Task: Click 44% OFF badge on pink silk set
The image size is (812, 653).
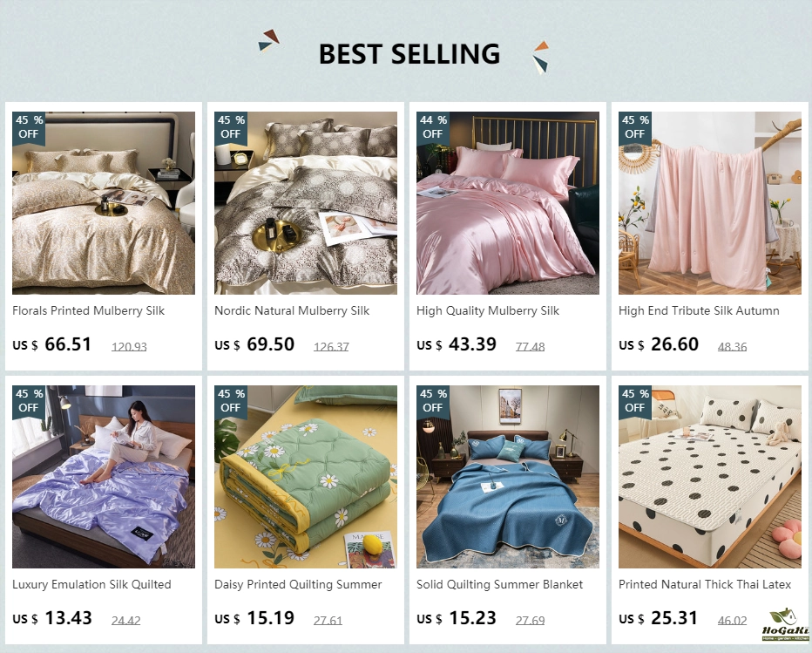Action: [x=433, y=127]
